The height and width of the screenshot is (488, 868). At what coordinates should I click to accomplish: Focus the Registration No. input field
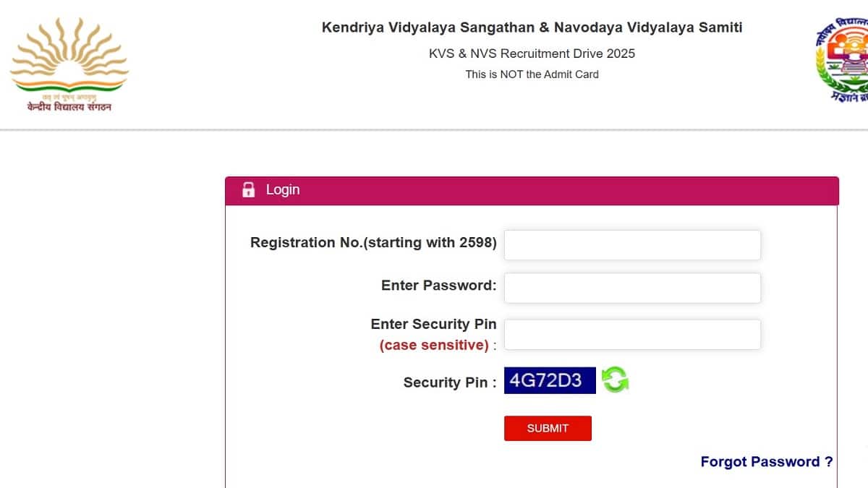tap(632, 245)
